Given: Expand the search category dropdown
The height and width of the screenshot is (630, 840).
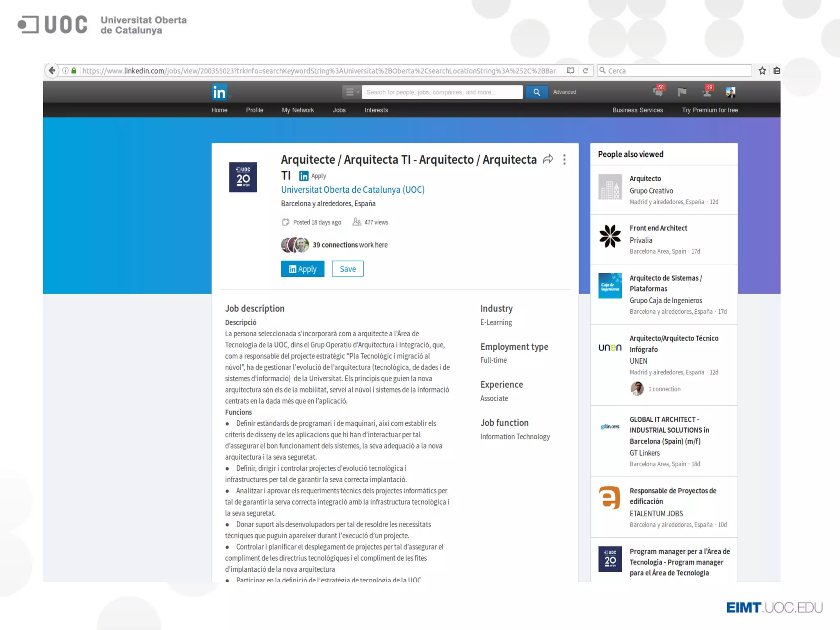Looking at the screenshot, I should (x=352, y=92).
